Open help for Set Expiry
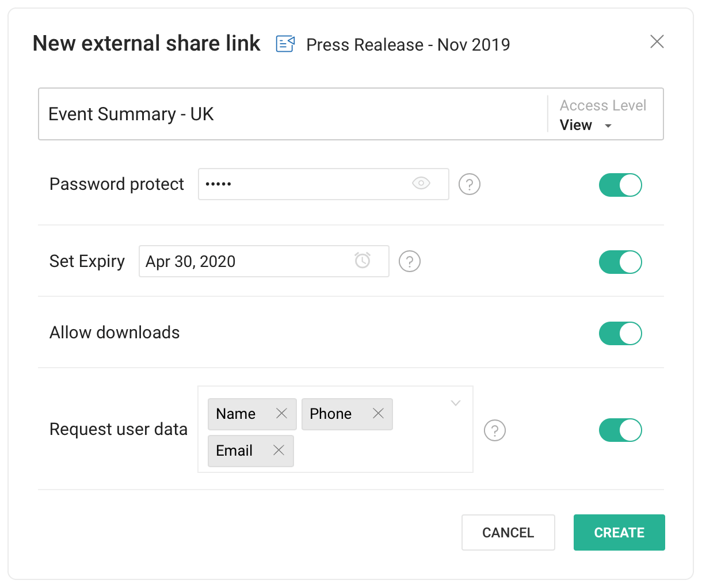This screenshot has height=588, width=702. pos(410,261)
